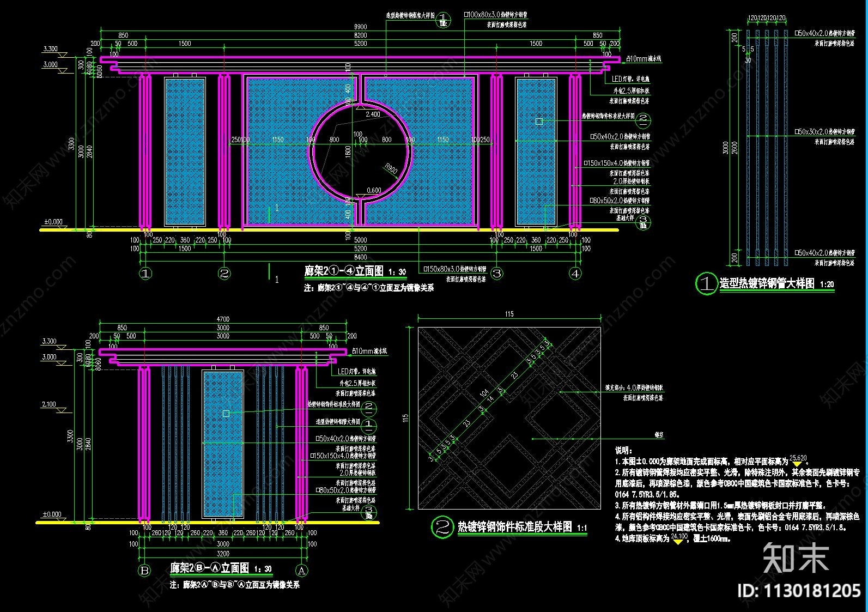Select note line 3 about 1.5mm厚热镀锌钢板封口
This screenshot has height=612, width=868.
click(720, 505)
